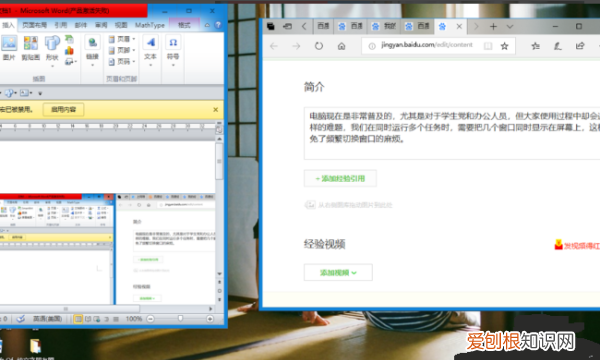The image size is (600, 360).
Task: Switch to References (引用) tab in Word
Action: (x=60, y=25)
